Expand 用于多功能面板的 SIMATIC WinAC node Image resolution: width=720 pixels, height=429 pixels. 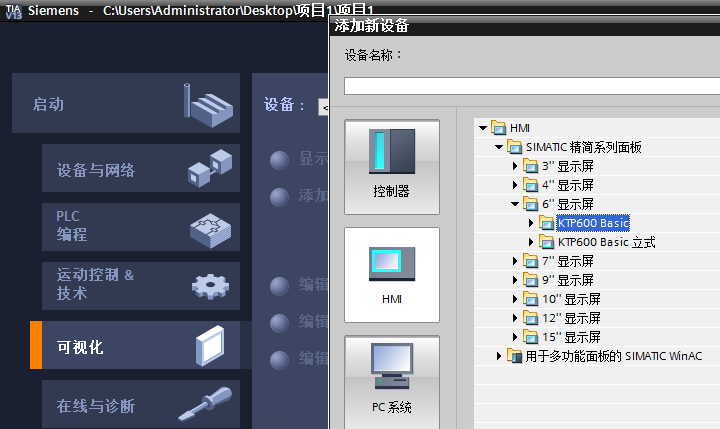click(499, 356)
